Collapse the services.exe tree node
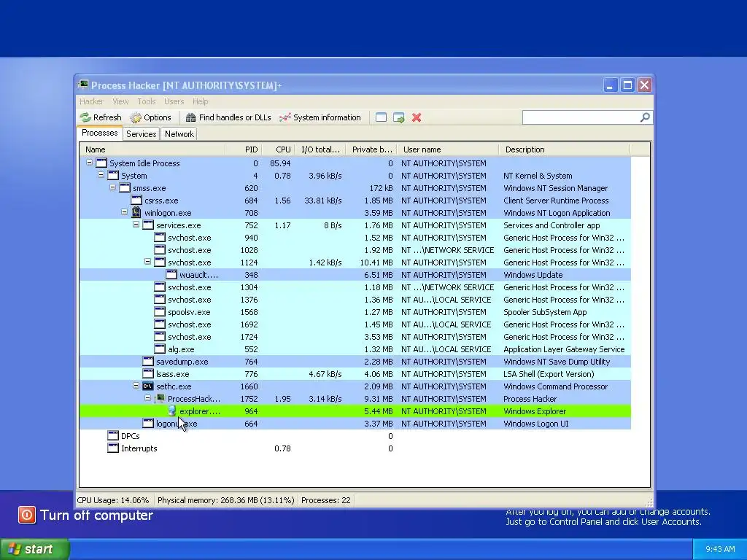Image resolution: width=747 pixels, height=560 pixels. point(136,225)
